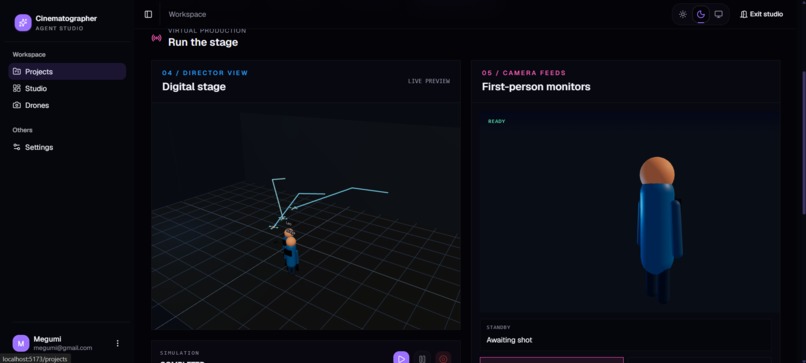Open Studio in the sidebar
Image resolution: width=806 pixels, height=363 pixels.
tap(67, 88)
